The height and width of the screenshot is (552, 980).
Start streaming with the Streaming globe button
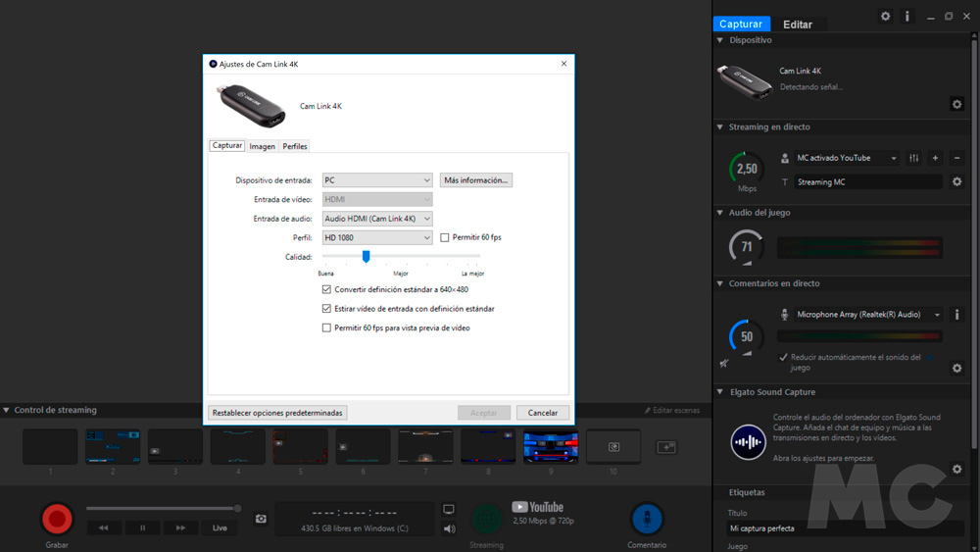[x=486, y=519]
